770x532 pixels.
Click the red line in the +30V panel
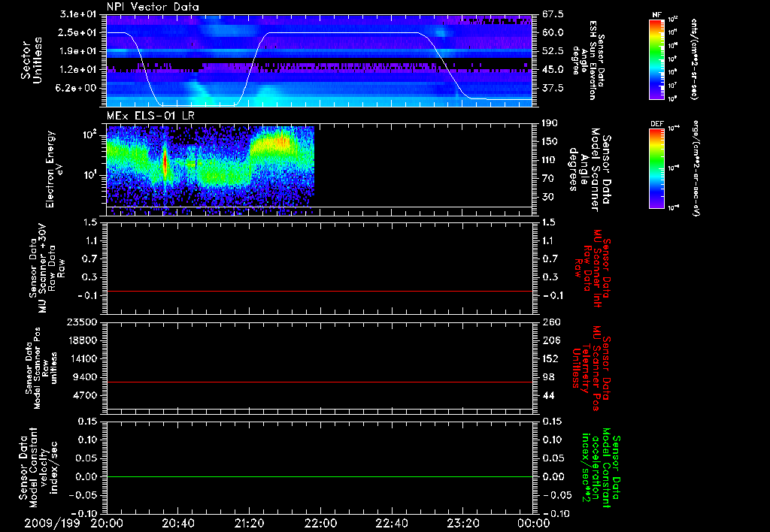[320, 291]
